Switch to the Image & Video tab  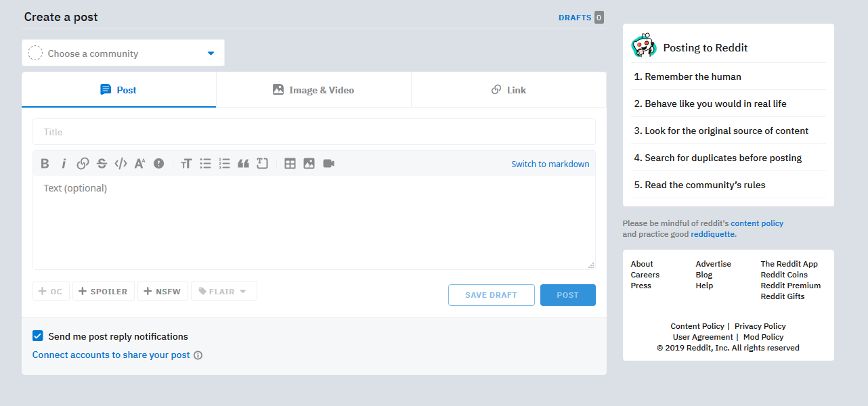[x=313, y=90]
